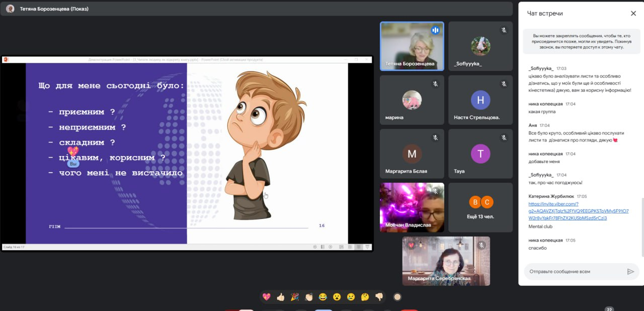This screenshot has width=644, height=311.
Task: Open the Viber invite link in chat
Action: click(x=578, y=211)
